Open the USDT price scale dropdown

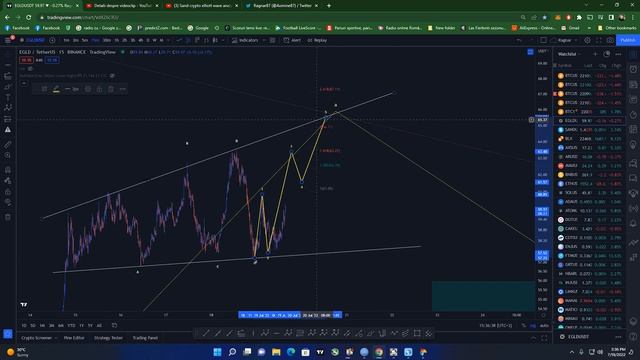click(x=542, y=51)
